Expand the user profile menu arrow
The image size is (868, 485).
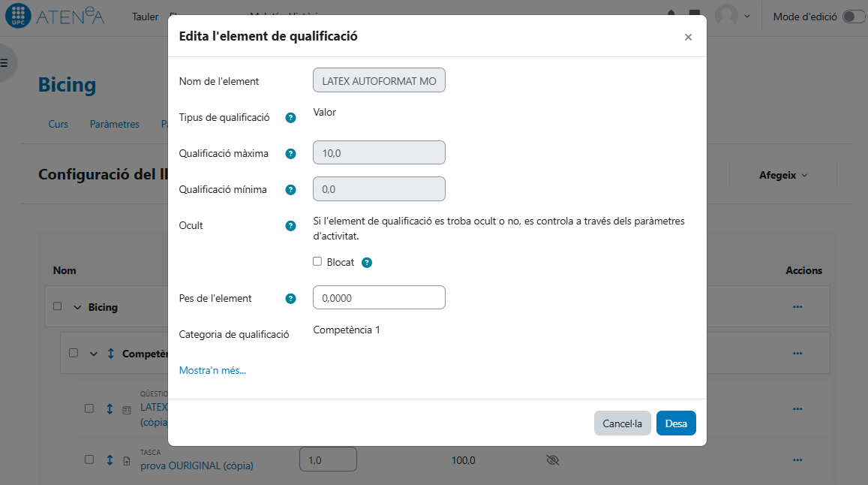click(746, 17)
